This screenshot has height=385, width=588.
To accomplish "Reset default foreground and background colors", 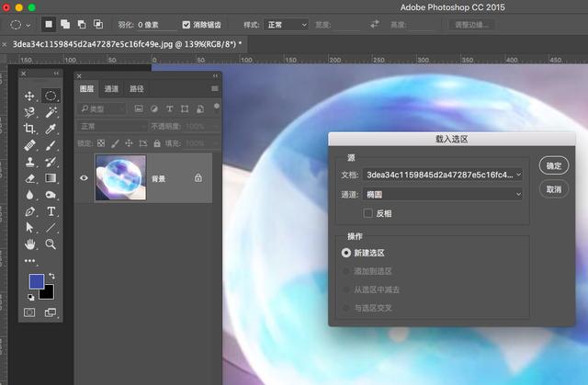I will 30,298.
